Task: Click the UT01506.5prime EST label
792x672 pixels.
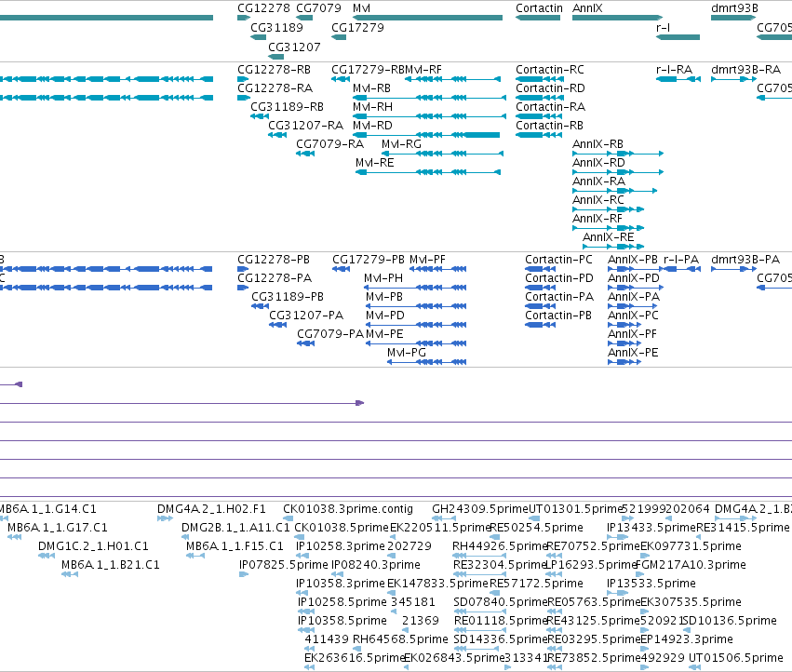Action: pyautogui.click(x=735, y=658)
